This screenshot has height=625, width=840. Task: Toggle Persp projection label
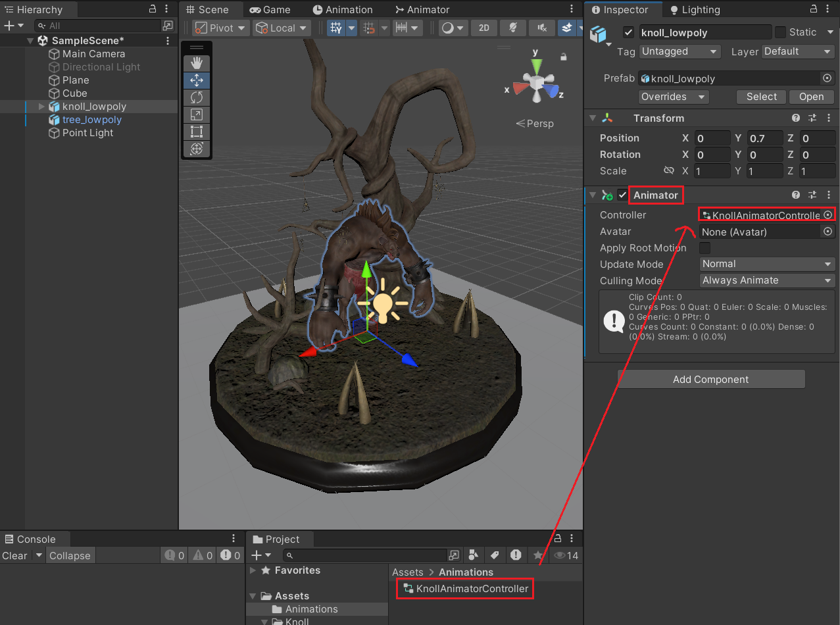[x=535, y=124]
